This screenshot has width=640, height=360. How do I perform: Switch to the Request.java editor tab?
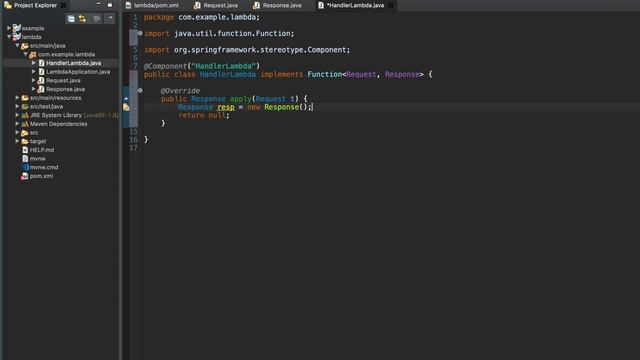pos(216,5)
